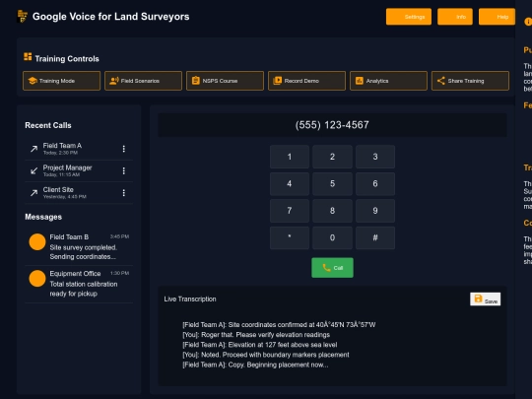Click the share icon in Share Training
Image resolution: width=532 pixels, height=399 pixels.
click(x=441, y=81)
